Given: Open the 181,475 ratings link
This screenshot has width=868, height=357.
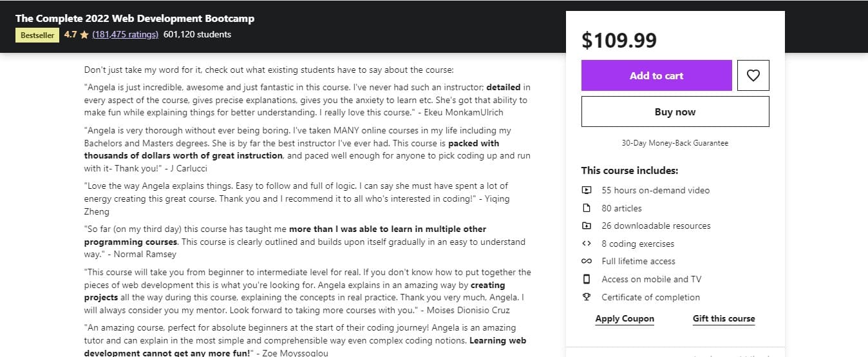Looking at the screenshot, I should [x=125, y=34].
